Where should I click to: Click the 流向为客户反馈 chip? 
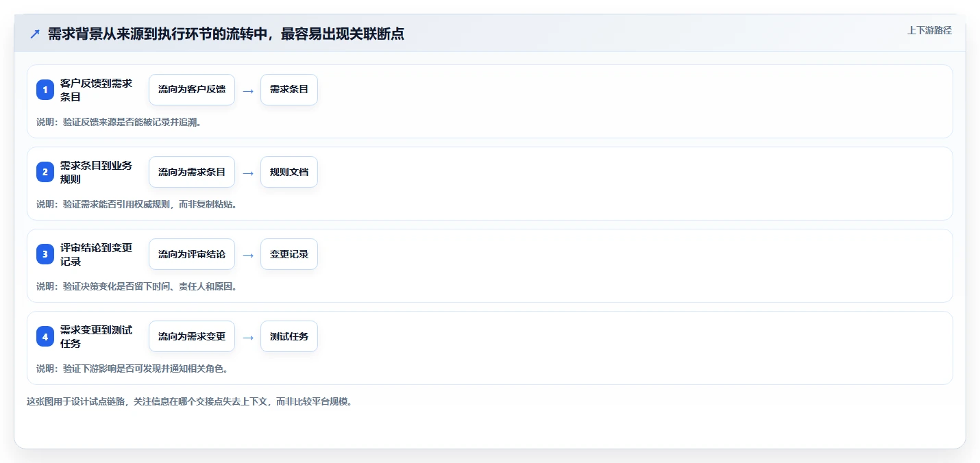(x=192, y=90)
